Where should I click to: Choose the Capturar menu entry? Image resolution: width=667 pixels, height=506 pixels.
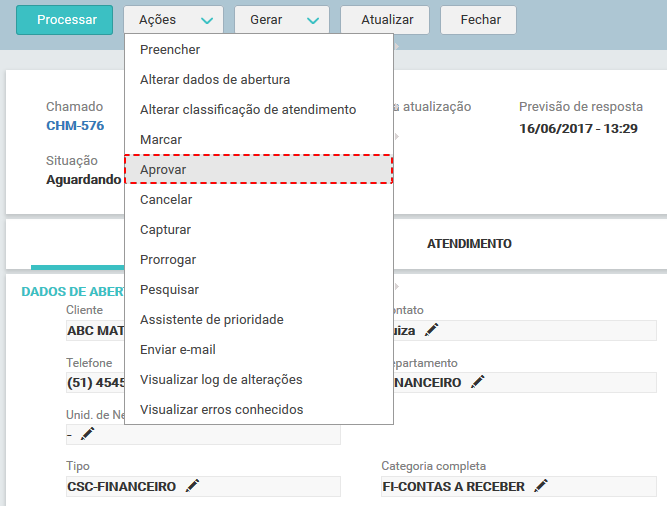point(259,230)
